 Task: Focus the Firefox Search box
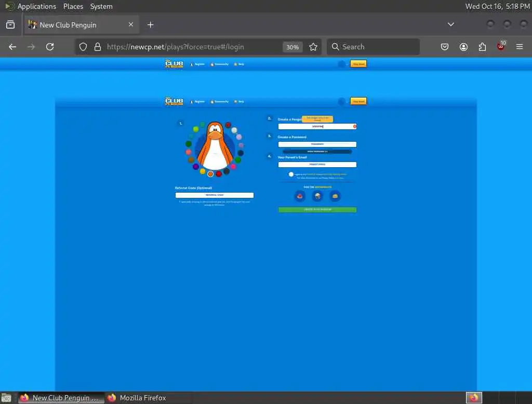click(x=373, y=47)
